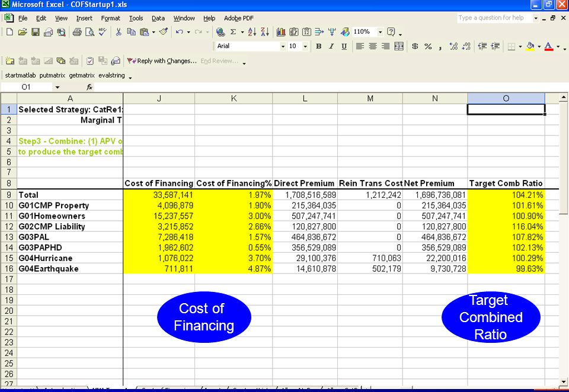
Task: Run the ABC spelling check
Action: [103, 32]
